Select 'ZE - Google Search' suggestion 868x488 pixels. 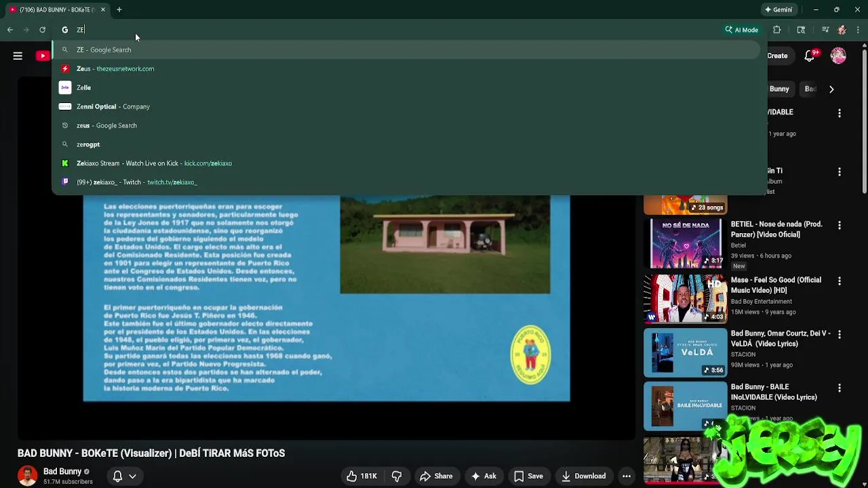pos(406,49)
